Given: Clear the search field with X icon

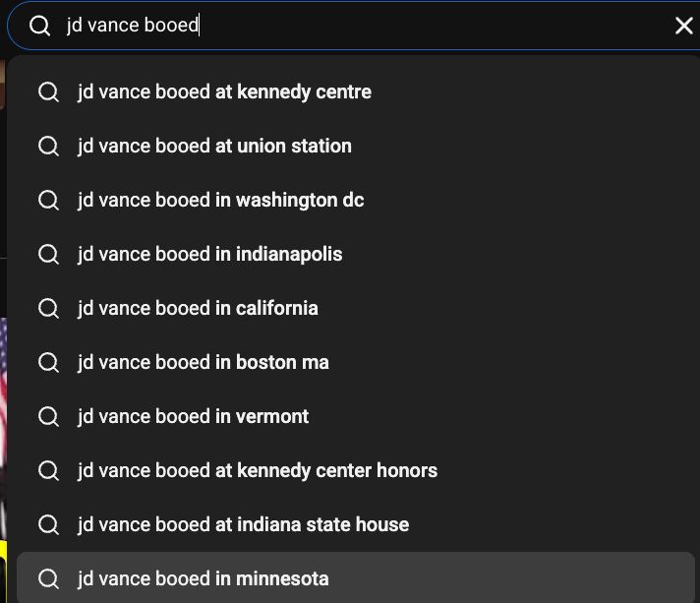Looking at the screenshot, I should click(x=683, y=26).
